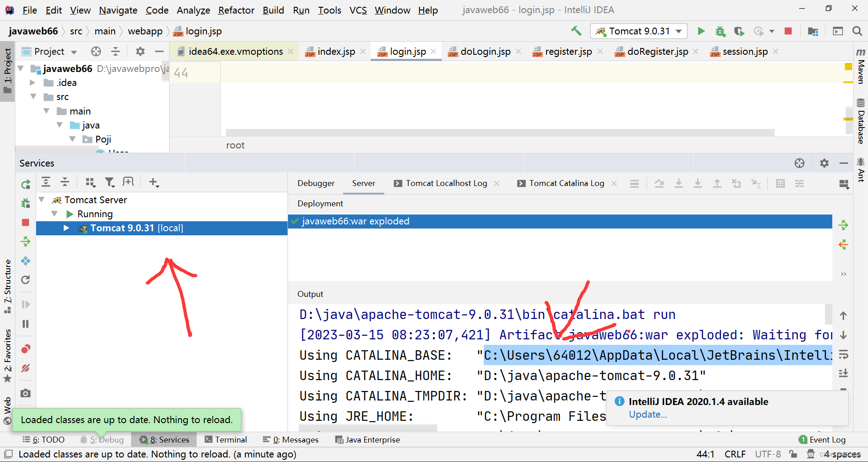The image size is (868, 462).
Task: Deploy the artifact with green arrow at right
Action: coord(843,225)
